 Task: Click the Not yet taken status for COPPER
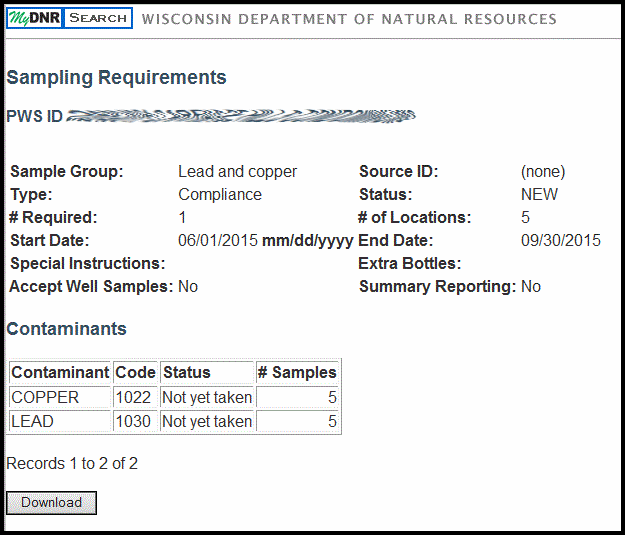206,397
